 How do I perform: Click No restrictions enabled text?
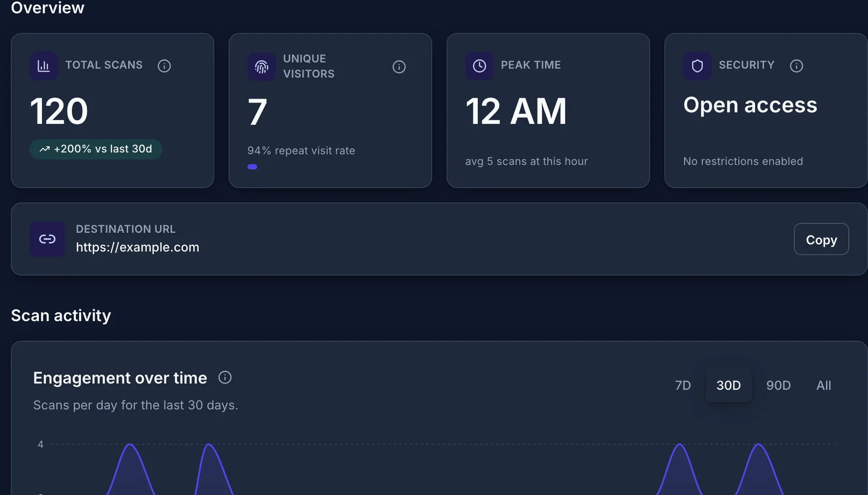coord(743,161)
